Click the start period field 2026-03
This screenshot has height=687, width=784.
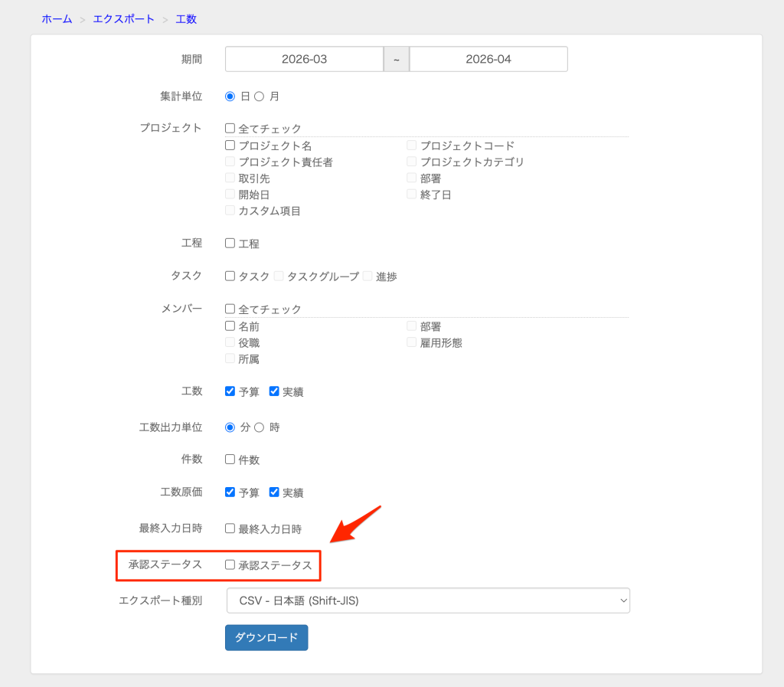coord(304,59)
